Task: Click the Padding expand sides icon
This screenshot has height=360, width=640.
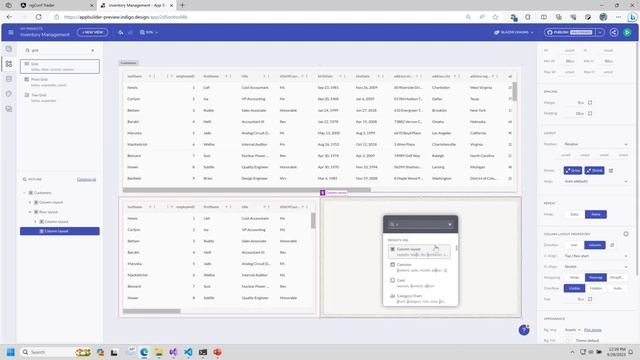Action: (590, 113)
